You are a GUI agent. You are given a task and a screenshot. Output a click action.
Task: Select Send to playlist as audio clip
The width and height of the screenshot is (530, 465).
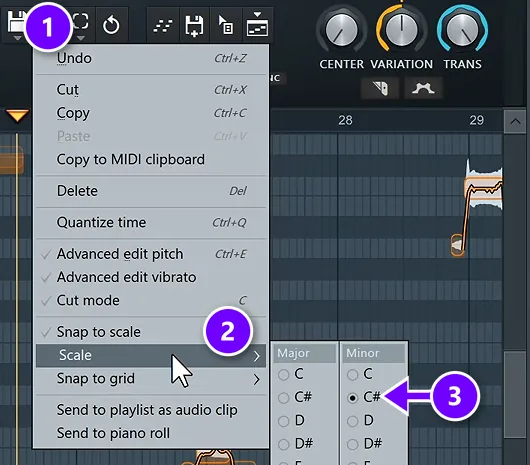pyautogui.click(x=151, y=410)
